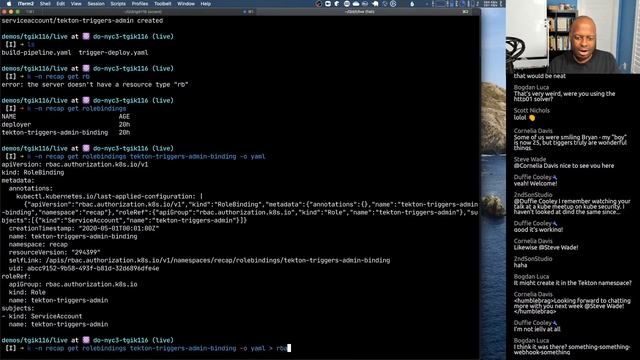Click the 'apiGroup: rbac.authorization.k8s.io' line
Viewport: 640px width, 360px height.
click(x=73, y=284)
